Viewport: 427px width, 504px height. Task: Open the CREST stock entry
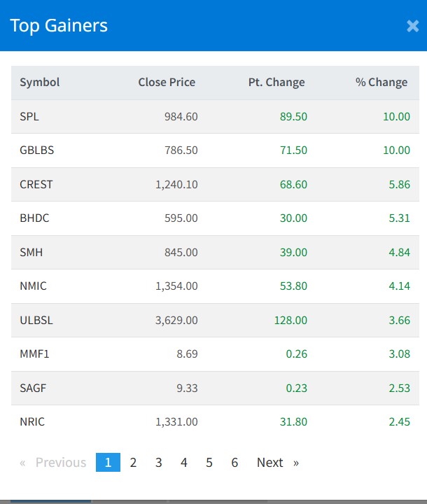pyautogui.click(x=36, y=185)
